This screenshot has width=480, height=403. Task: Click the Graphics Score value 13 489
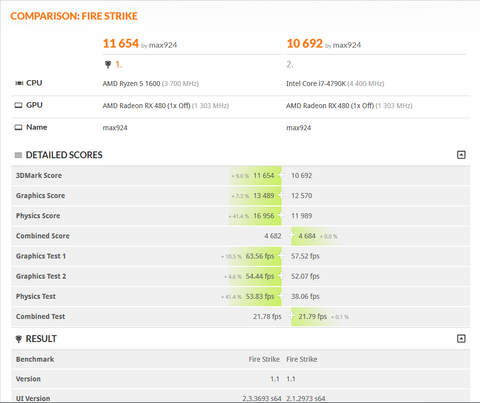click(x=264, y=196)
